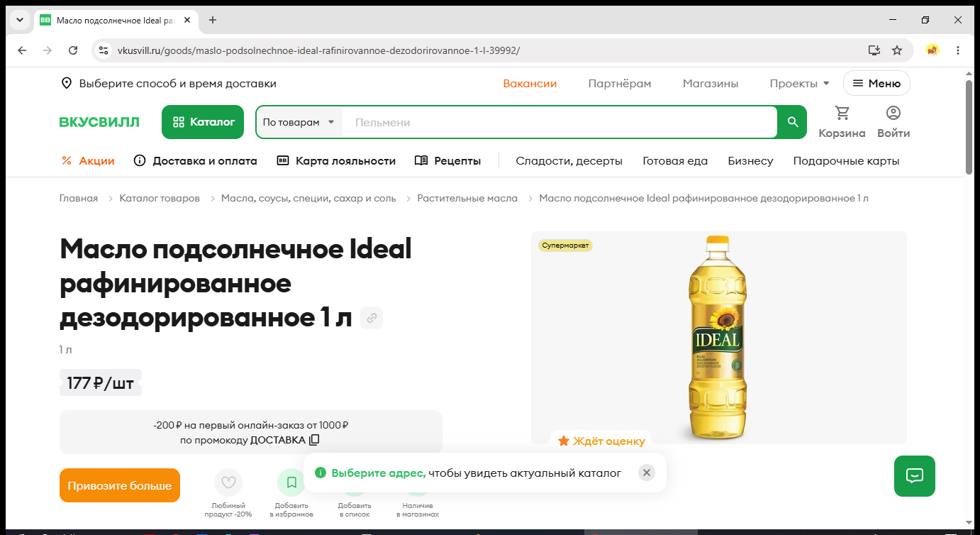
Task: Toggle Добавить в избранное bookmark icon
Action: tap(291, 482)
